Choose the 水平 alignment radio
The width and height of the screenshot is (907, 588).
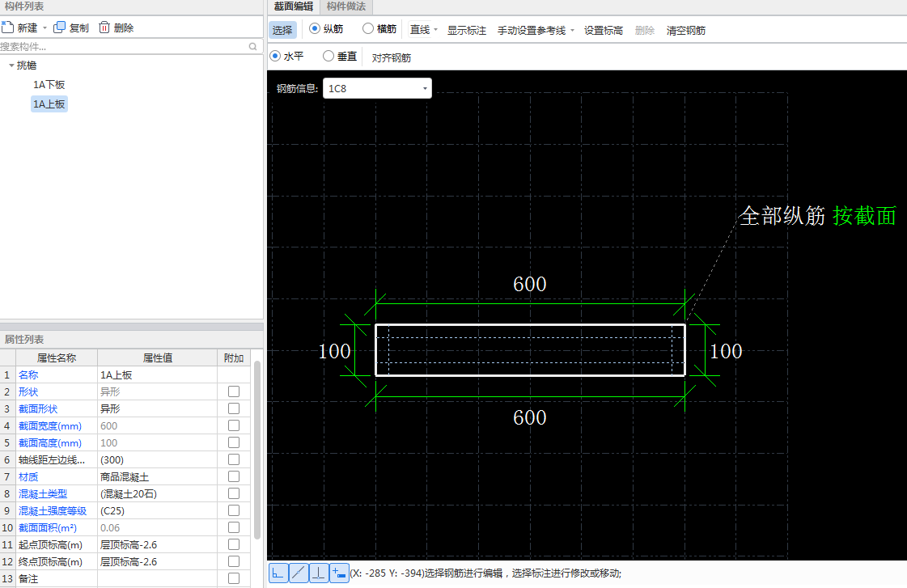tap(275, 56)
